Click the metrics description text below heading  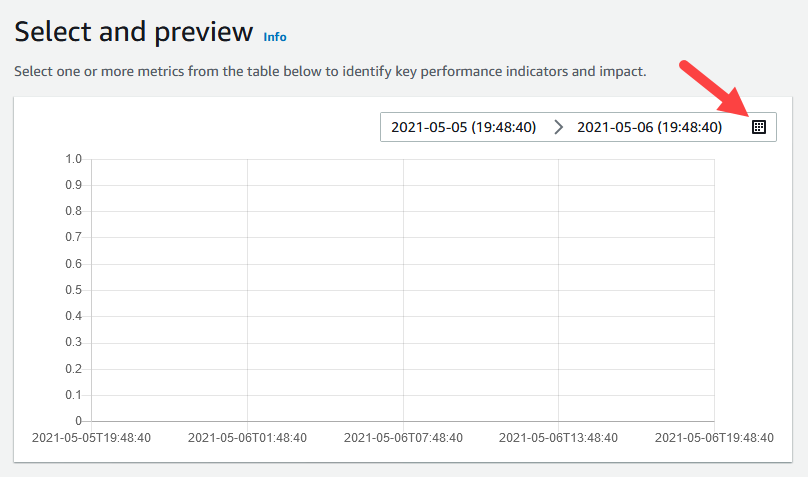tap(330, 71)
